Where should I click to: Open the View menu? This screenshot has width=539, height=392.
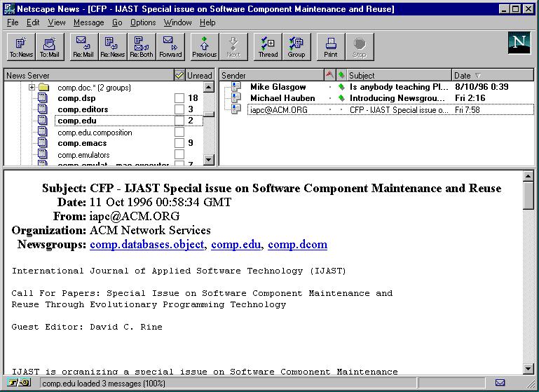[57, 22]
